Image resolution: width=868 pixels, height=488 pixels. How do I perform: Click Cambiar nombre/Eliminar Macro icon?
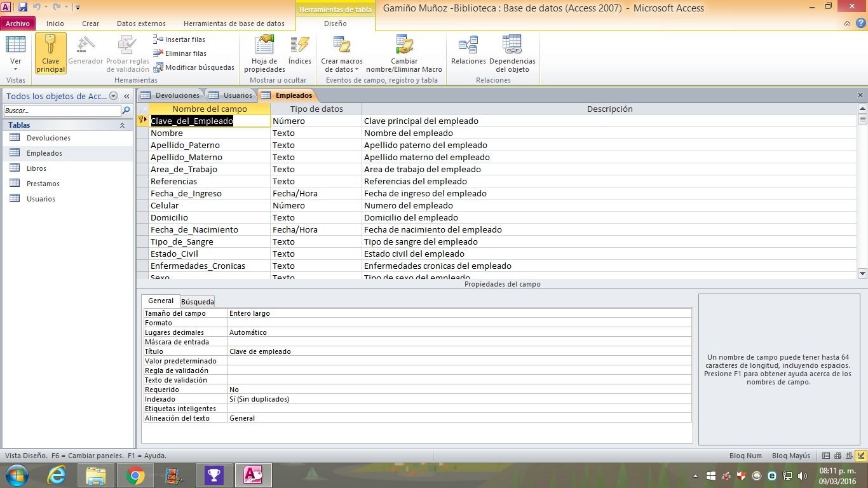[x=404, y=53]
